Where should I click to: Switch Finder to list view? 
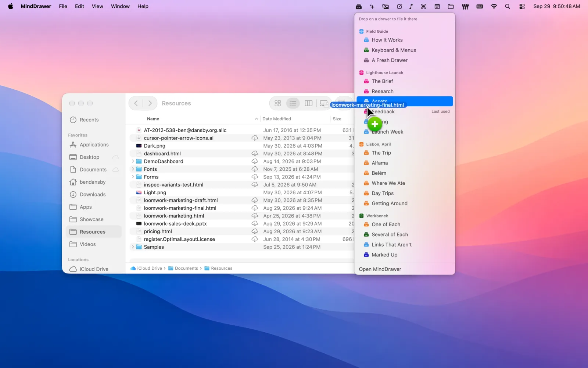(293, 103)
